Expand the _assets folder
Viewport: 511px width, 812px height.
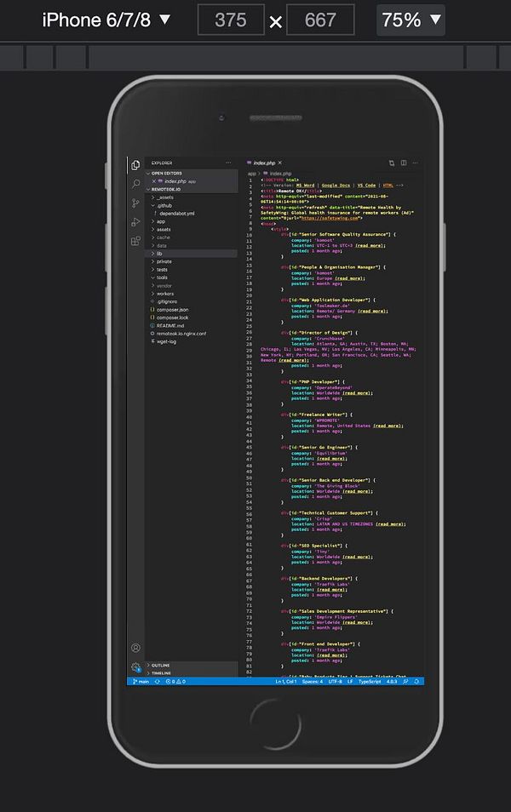[162, 197]
